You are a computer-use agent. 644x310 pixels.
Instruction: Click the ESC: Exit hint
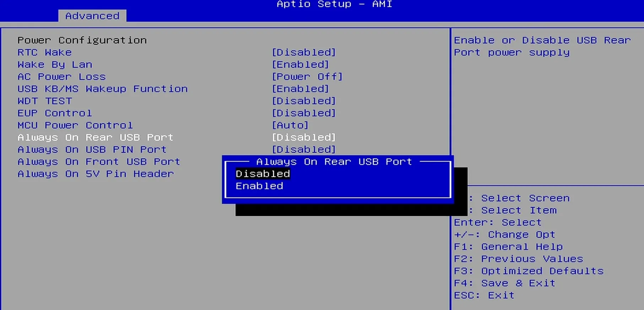tap(484, 295)
